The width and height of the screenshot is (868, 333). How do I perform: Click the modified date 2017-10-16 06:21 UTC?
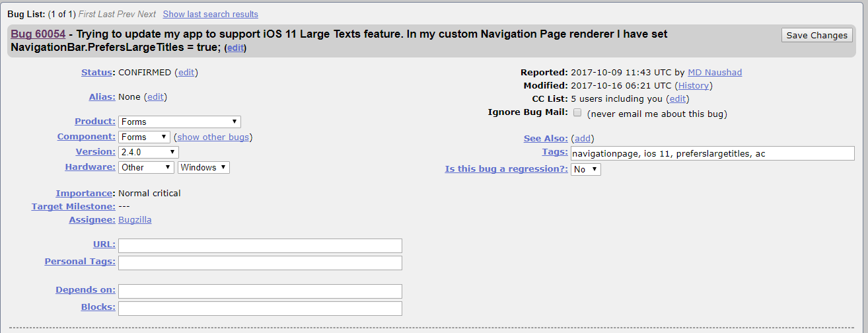tap(621, 85)
